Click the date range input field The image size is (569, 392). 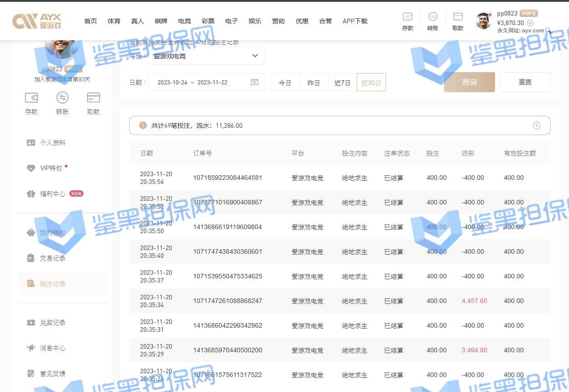pos(199,83)
